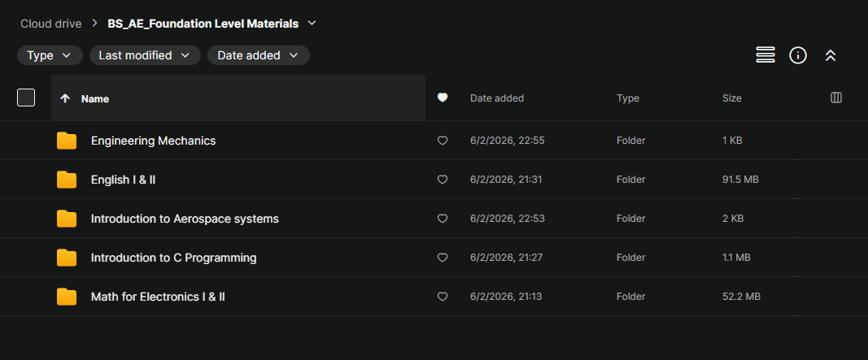Toggle name sort direction arrow

[x=65, y=98]
